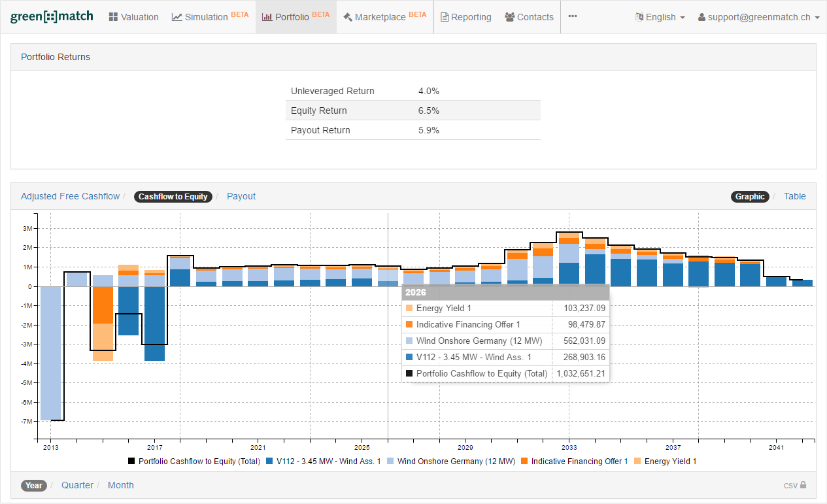
Task: Switch to Adjusted Free Cashflow view
Action: pos(70,196)
